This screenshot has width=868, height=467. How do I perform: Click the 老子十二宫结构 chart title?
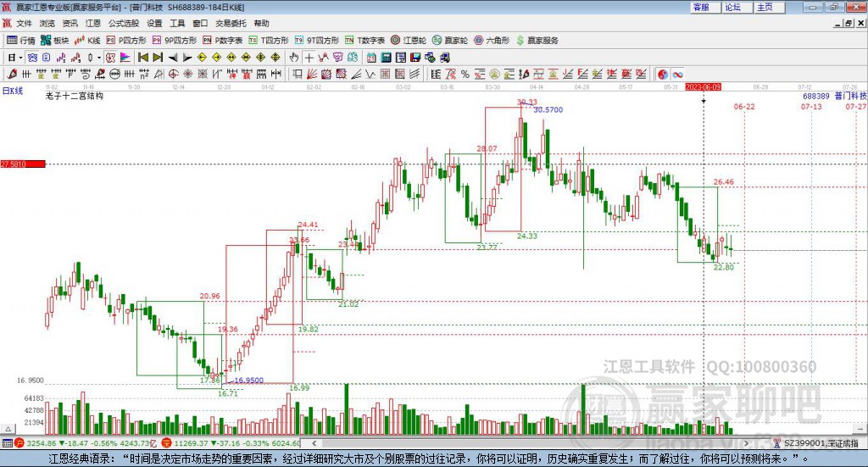tap(75, 96)
